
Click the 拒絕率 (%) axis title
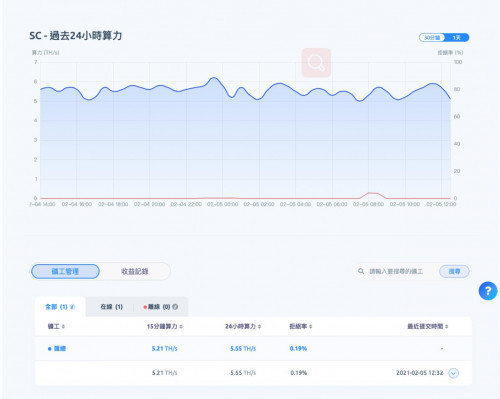pyautogui.click(x=450, y=53)
